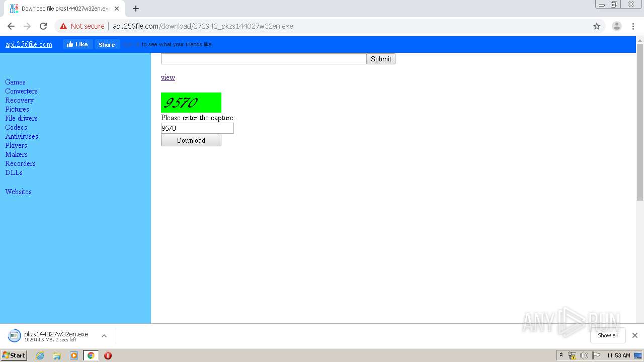Viewport: 644px width, 362px height.
Task: Click the Facebook Share button
Action: pos(107,44)
